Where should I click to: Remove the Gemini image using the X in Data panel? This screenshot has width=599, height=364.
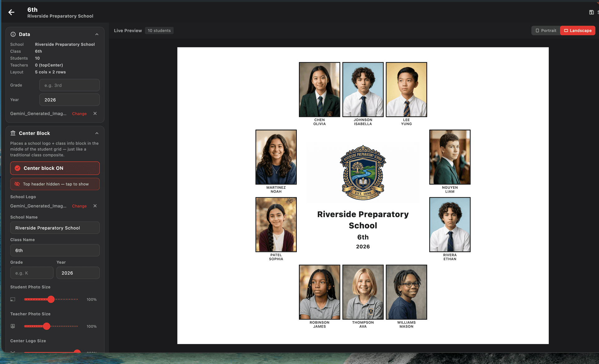coord(95,113)
